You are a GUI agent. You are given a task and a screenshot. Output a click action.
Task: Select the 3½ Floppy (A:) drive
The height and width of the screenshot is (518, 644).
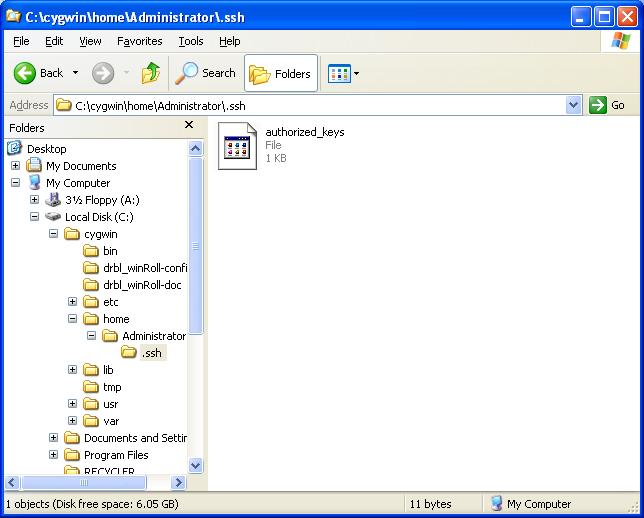click(101, 200)
